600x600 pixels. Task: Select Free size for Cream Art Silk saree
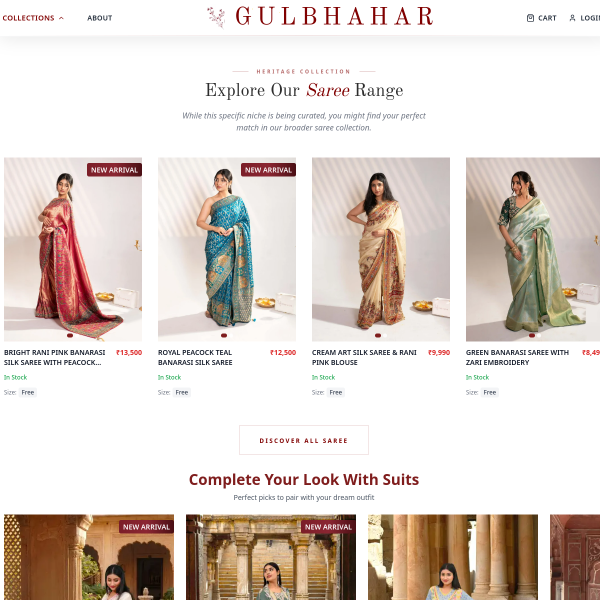tap(336, 392)
